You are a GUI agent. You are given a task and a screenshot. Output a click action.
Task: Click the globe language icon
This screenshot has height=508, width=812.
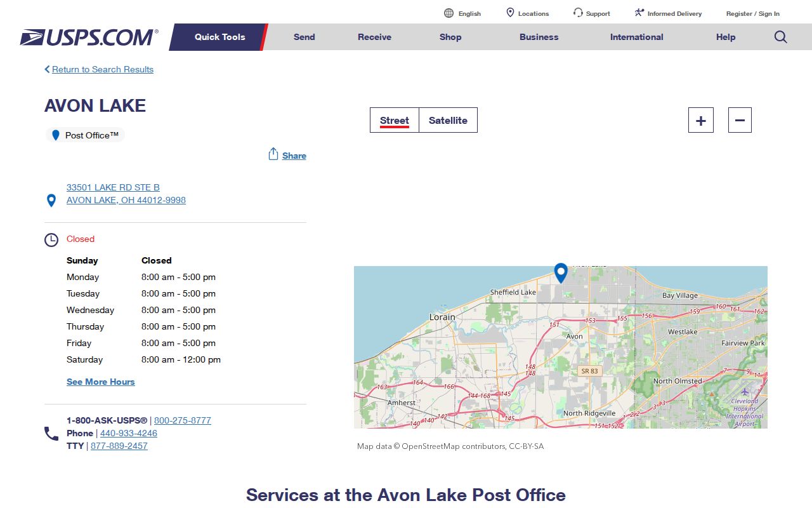[x=449, y=13]
